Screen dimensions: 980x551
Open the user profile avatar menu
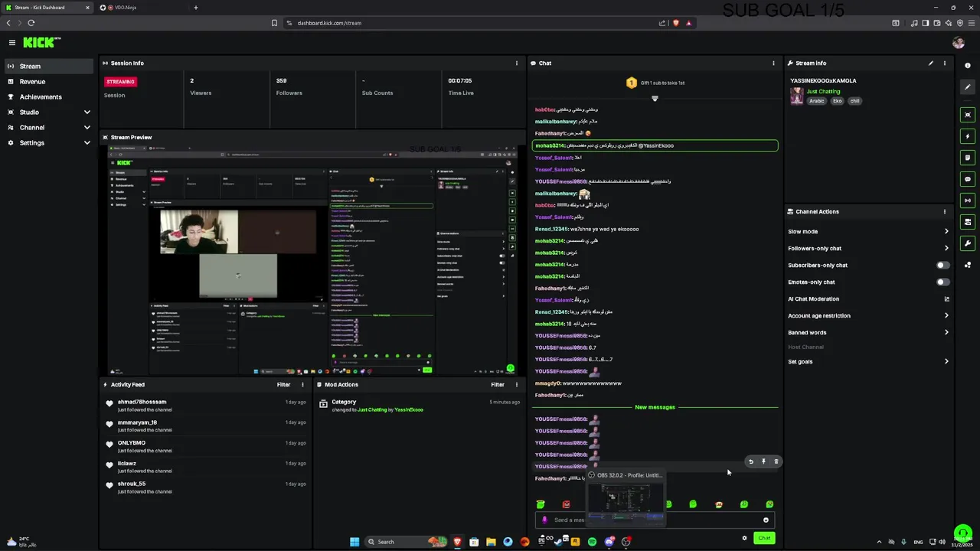959,43
